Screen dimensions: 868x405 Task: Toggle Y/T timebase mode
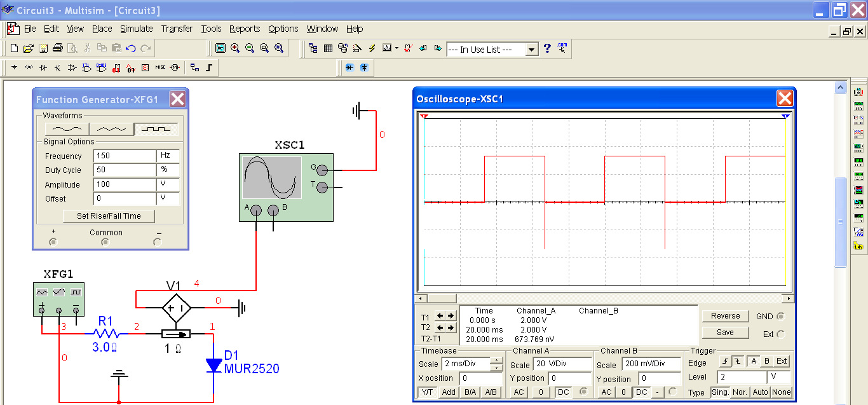tap(428, 392)
